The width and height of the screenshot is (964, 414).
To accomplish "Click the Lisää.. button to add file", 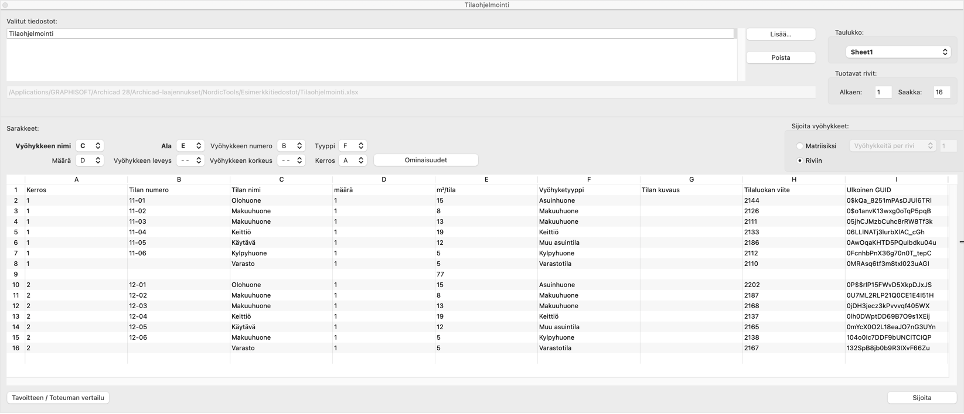I will (x=780, y=34).
